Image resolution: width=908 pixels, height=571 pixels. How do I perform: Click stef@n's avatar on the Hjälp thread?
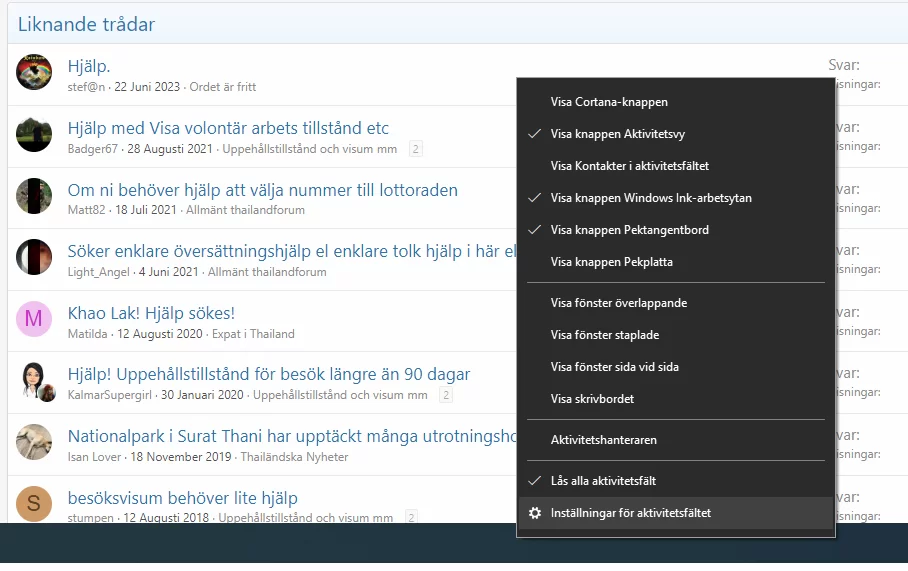(x=34, y=73)
